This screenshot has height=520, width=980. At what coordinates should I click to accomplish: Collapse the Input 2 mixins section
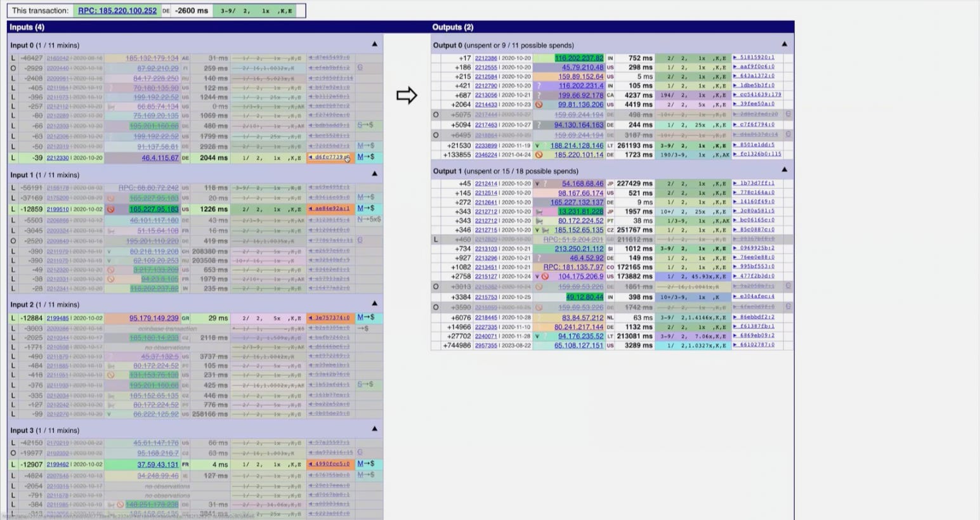(x=374, y=304)
